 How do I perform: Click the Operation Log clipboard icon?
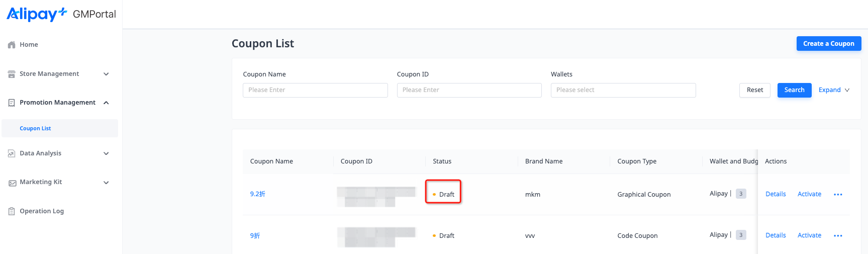tap(12, 211)
